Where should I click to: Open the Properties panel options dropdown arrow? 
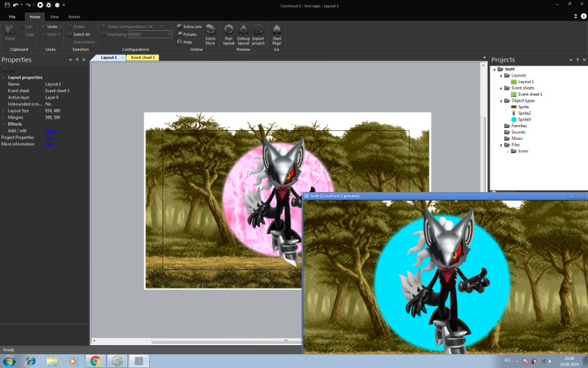coord(70,60)
